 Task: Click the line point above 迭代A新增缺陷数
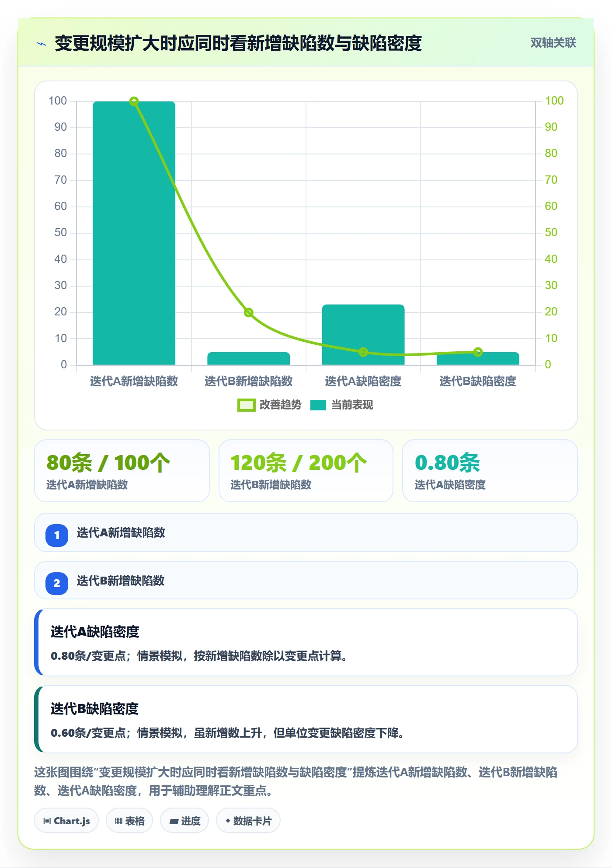coord(134,101)
